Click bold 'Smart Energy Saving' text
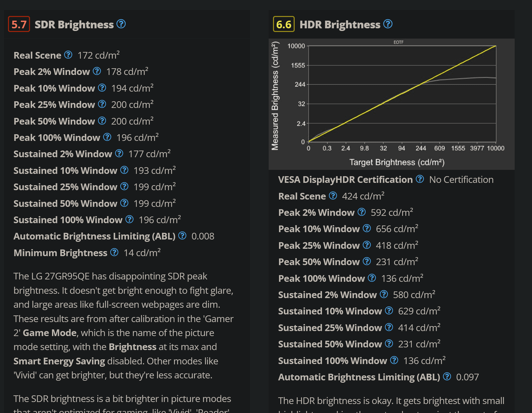This screenshot has width=532, height=413. pyautogui.click(x=59, y=361)
